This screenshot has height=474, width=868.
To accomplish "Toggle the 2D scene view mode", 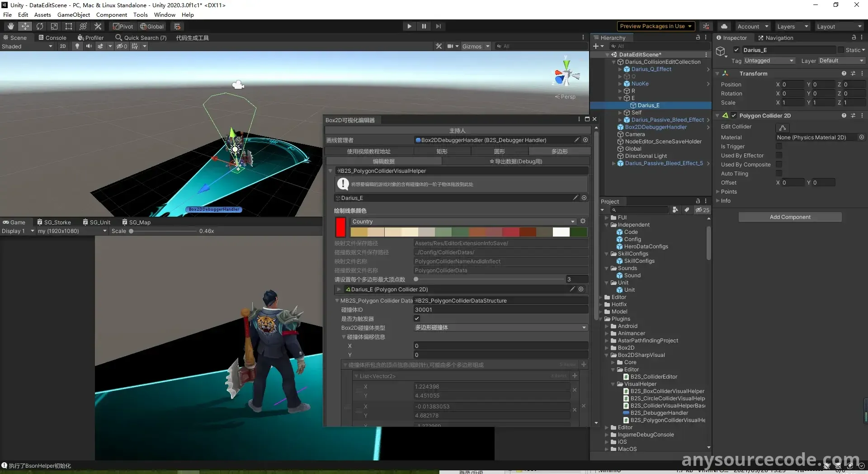I will (x=63, y=46).
